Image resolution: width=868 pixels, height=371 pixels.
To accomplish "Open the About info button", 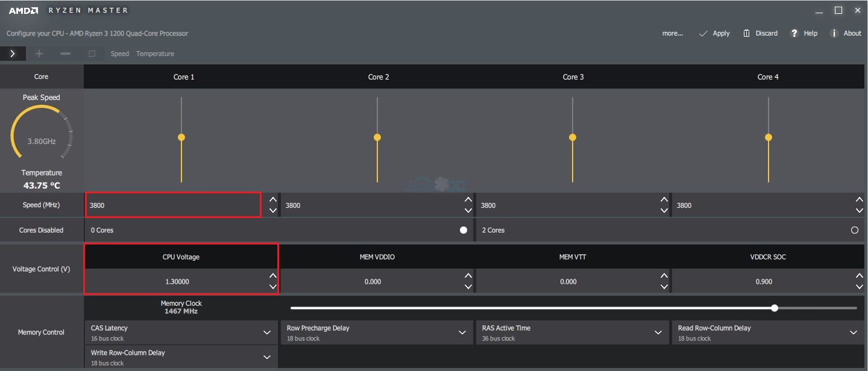I will 846,33.
